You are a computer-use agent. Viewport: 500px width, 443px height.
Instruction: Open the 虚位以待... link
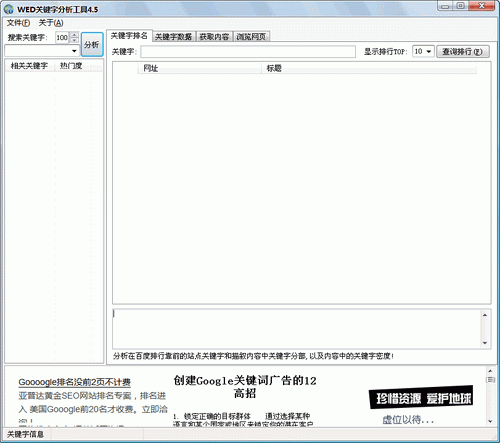408,419
